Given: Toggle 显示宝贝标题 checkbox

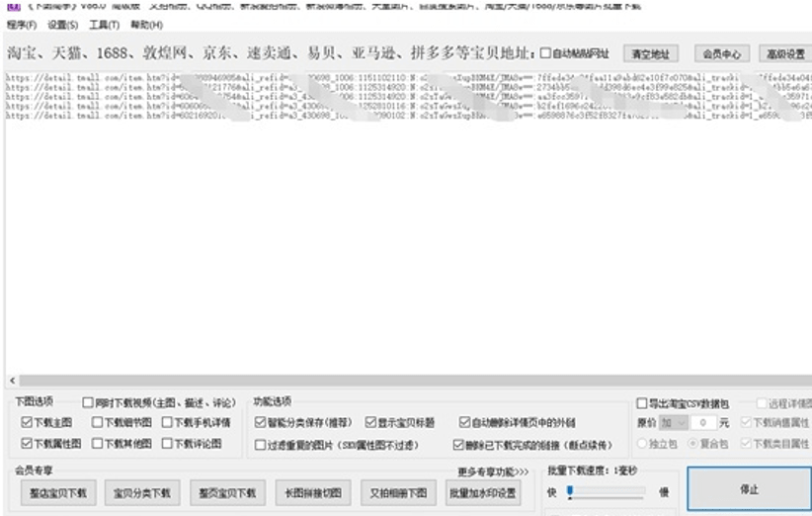Looking at the screenshot, I should click(x=370, y=422).
